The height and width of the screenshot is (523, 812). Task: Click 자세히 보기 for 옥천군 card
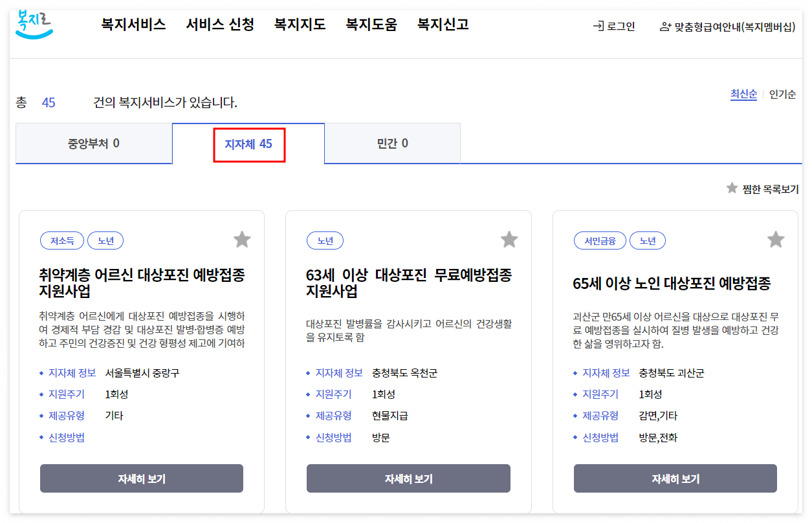(x=408, y=479)
